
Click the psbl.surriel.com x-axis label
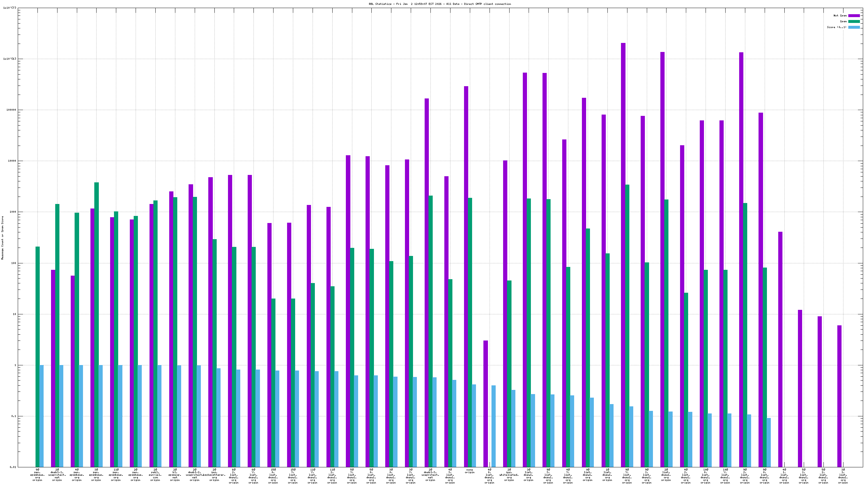tap(155, 474)
